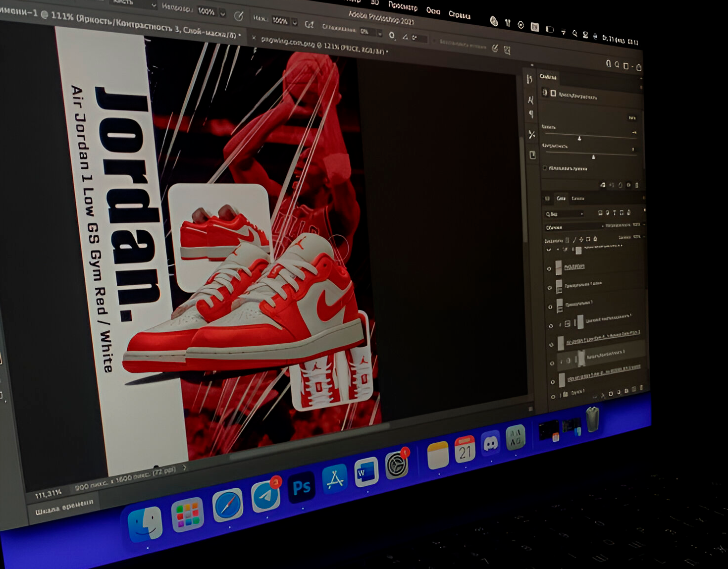Hide the selected Brightness/Contrast 1 layer
728x569 pixels.
tap(552, 363)
